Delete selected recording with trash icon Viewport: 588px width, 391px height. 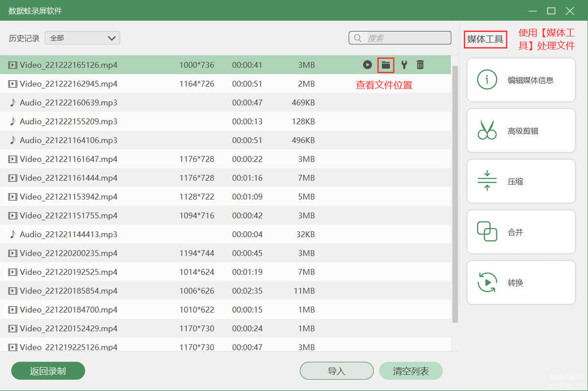[420, 65]
